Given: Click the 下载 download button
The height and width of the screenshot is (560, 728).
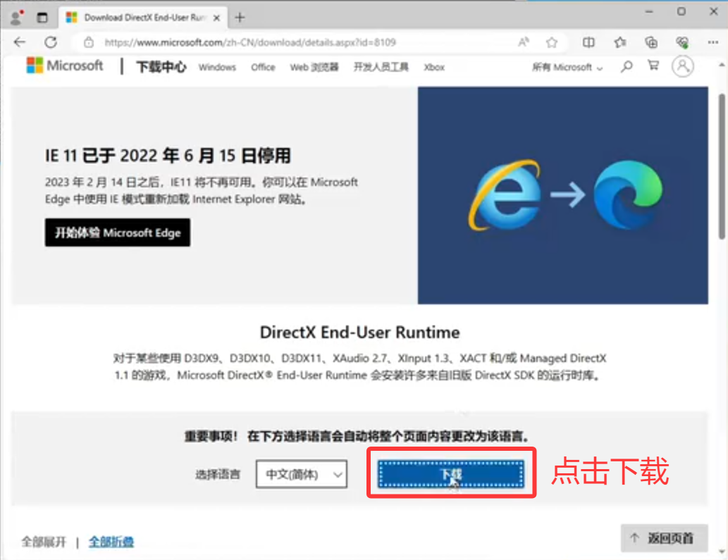Looking at the screenshot, I should coord(451,473).
